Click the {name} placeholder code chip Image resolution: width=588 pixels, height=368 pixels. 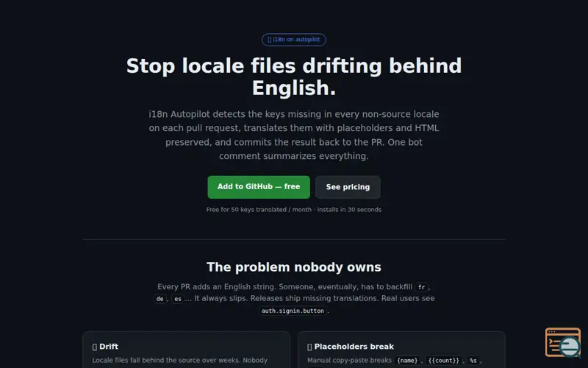[407, 361]
